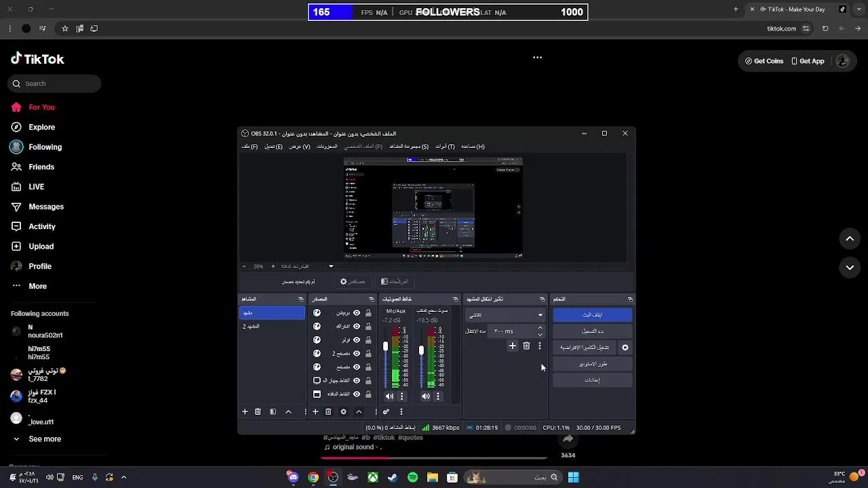Open the TikTok LIVE section
The height and width of the screenshot is (488, 868).
[27, 186]
